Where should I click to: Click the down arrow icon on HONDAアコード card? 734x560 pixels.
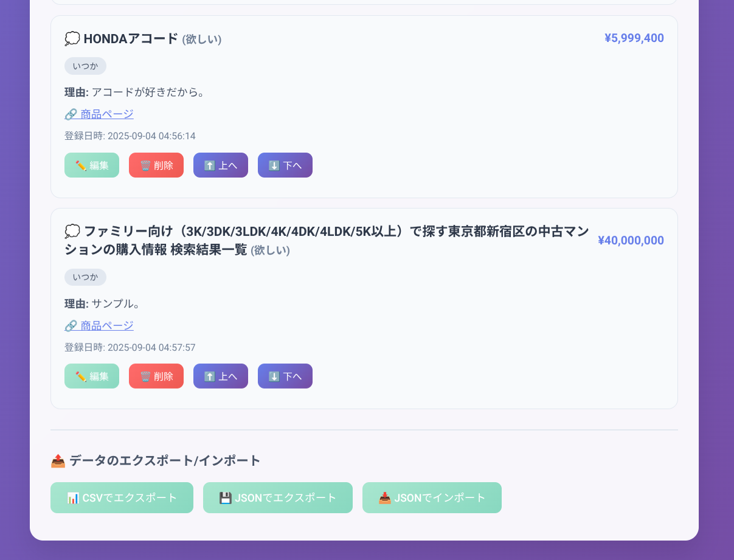(x=273, y=165)
